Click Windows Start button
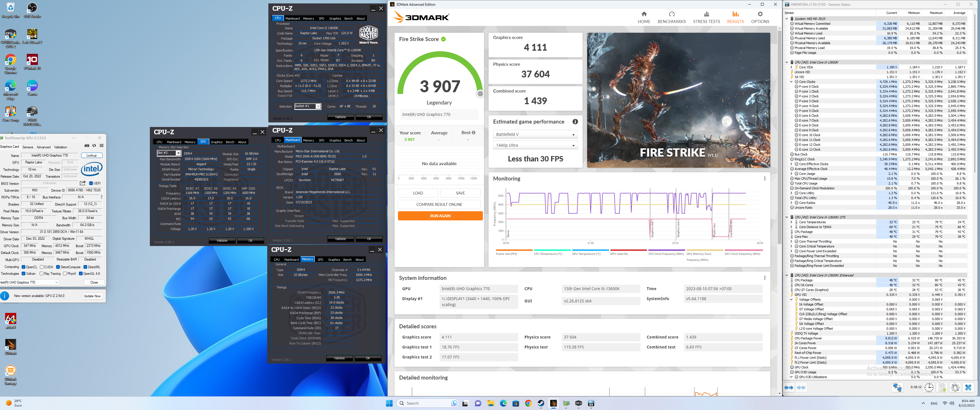Image resolution: width=980 pixels, height=410 pixels. point(389,403)
